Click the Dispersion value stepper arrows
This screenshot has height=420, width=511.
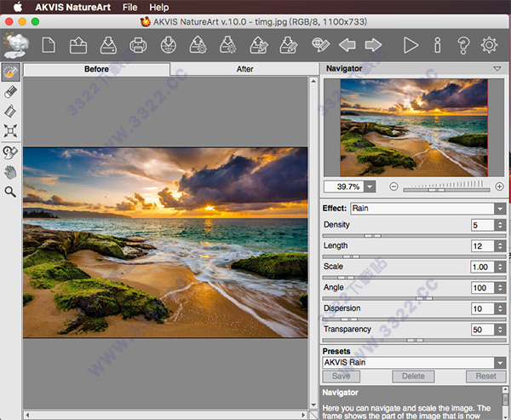(500, 308)
